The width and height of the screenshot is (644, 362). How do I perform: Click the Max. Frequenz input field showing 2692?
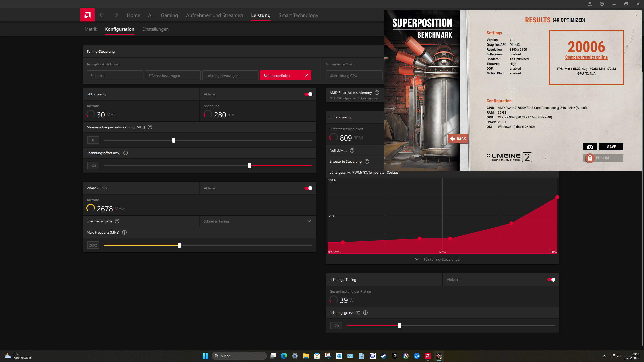[93, 245]
